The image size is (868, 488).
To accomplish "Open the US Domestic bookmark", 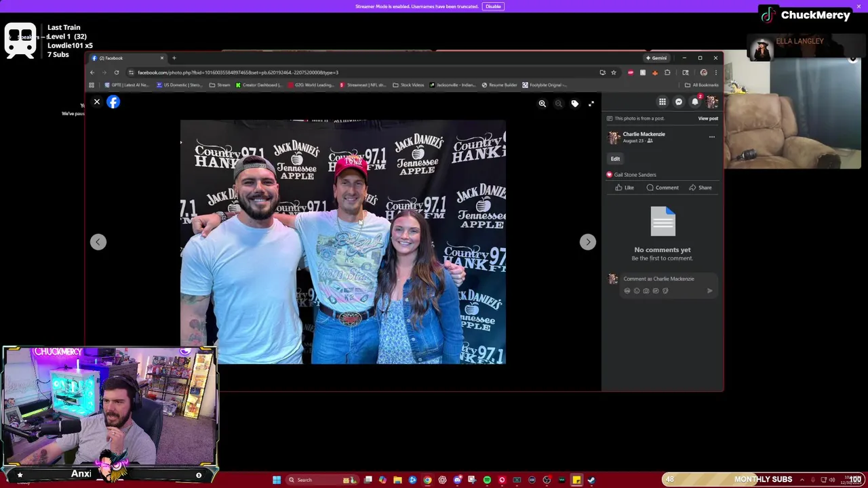I will (x=179, y=85).
